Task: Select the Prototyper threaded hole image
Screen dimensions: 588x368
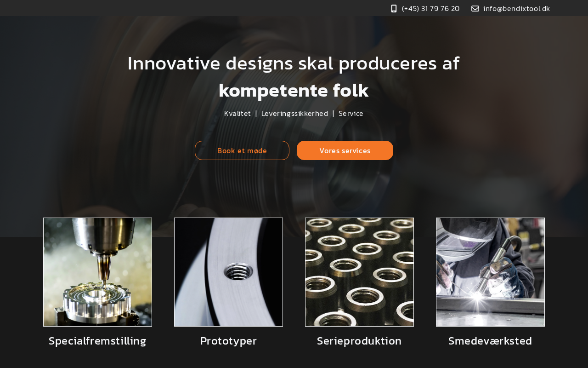Action: pyautogui.click(x=228, y=272)
